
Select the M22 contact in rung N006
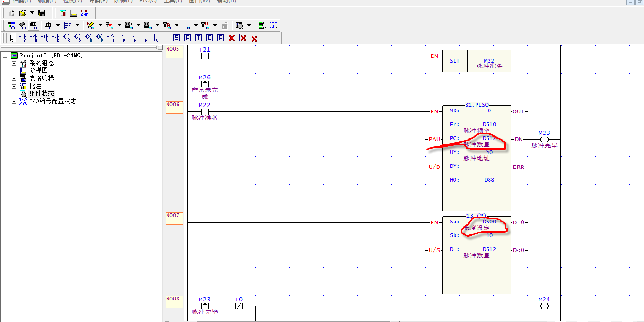point(204,111)
